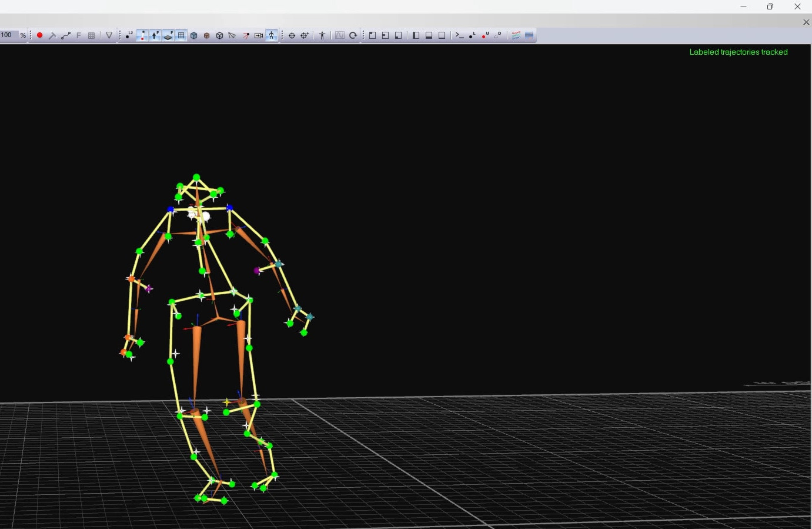812x529 pixels.
Task: Select the crosshair center-on-marker tool
Action: [x=292, y=35]
